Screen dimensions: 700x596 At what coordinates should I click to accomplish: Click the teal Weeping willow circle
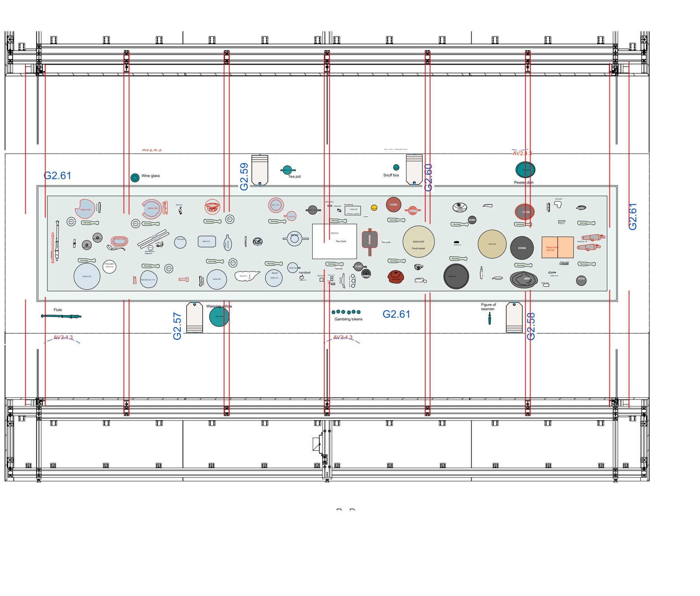(x=219, y=317)
